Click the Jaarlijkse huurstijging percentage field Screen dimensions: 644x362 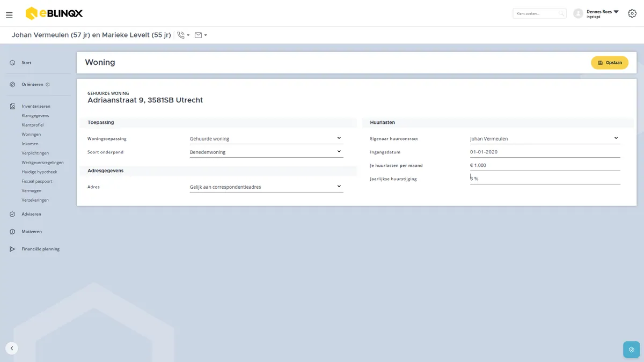(545, 179)
